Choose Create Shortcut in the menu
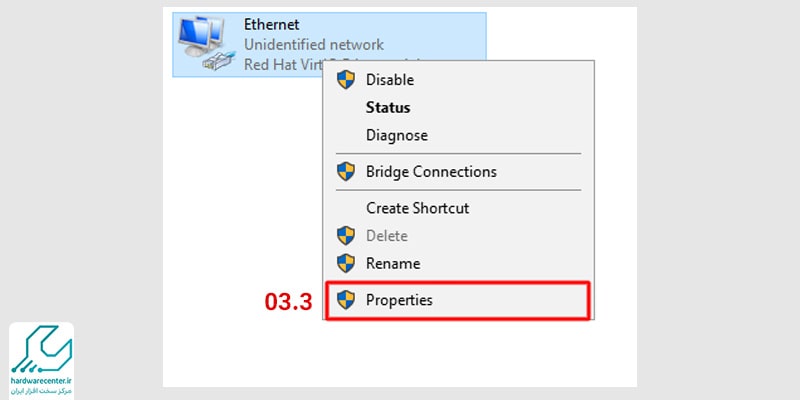The height and width of the screenshot is (400, 800). tap(458, 208)
